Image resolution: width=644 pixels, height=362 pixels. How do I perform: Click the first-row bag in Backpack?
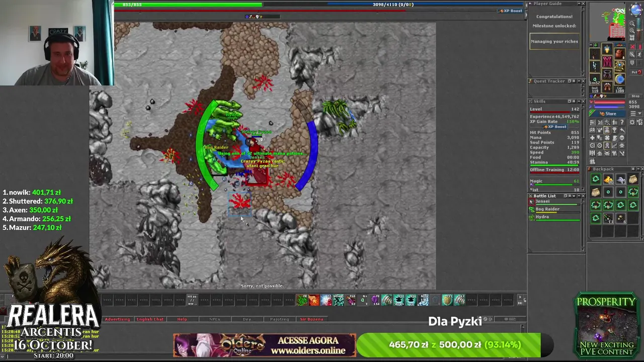tap(633, 179)
